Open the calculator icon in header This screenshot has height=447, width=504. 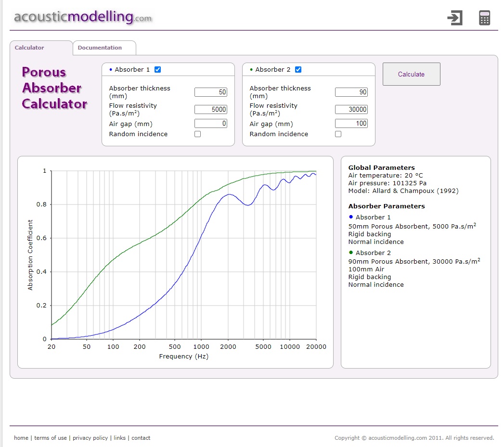coord(484,18)
